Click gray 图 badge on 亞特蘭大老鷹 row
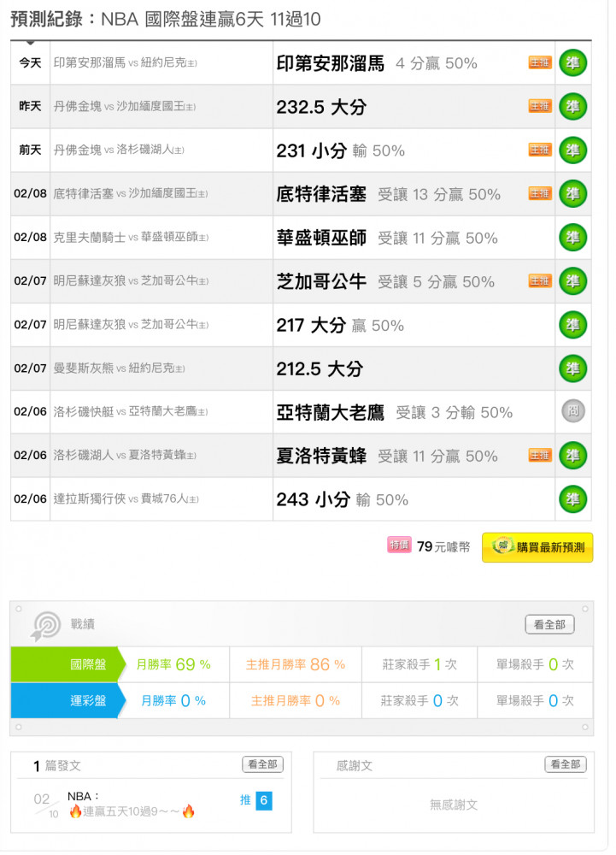616x855 pixels. tap(572, 411)
